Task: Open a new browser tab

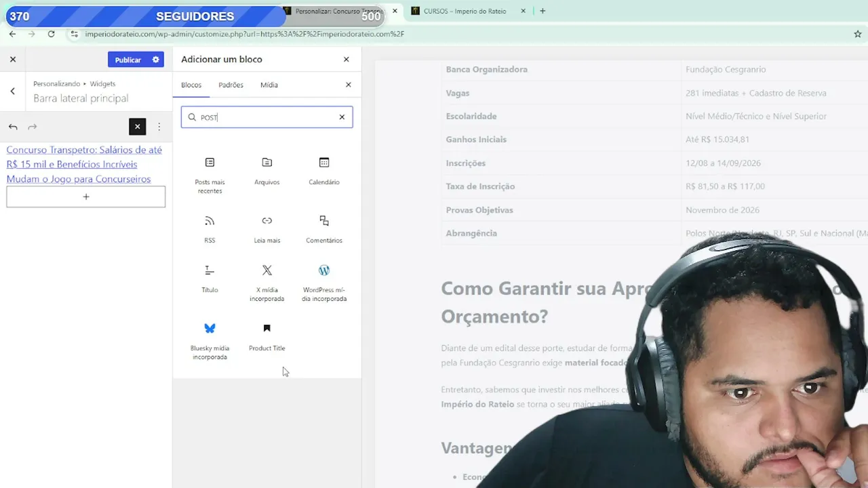Action: tap(542, 11)
